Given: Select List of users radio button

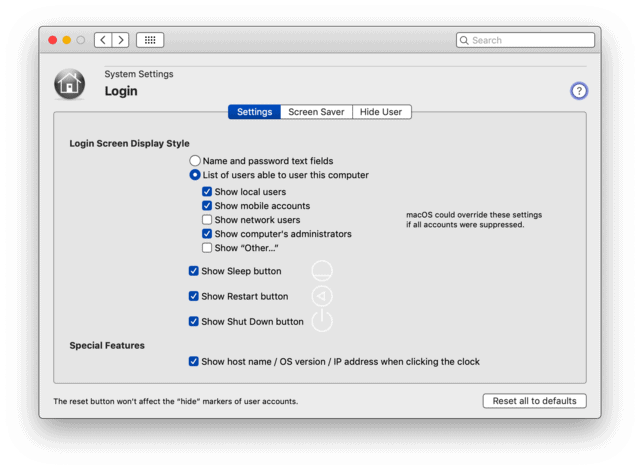Looking at the screenshot, I should point(195,175).
